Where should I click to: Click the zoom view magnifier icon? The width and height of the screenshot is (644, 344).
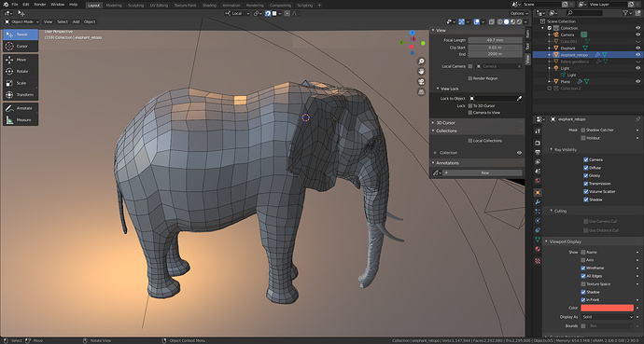pos(421,62)
